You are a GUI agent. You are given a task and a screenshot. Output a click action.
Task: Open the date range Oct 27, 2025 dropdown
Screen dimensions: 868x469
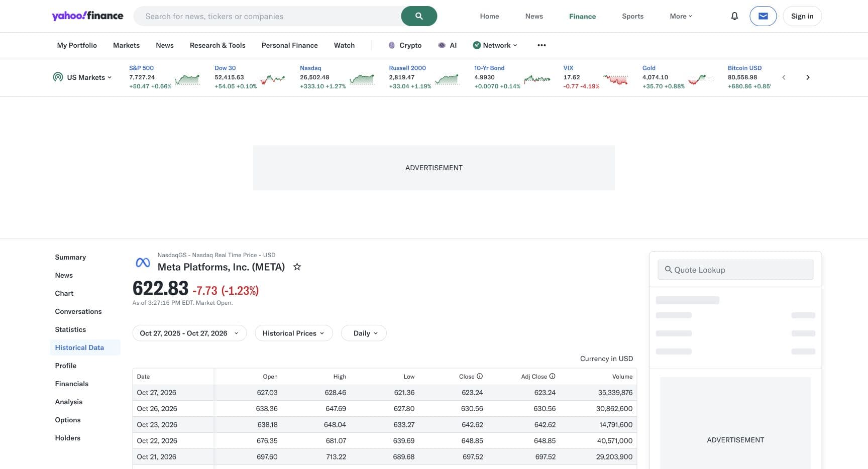(189, 333)
